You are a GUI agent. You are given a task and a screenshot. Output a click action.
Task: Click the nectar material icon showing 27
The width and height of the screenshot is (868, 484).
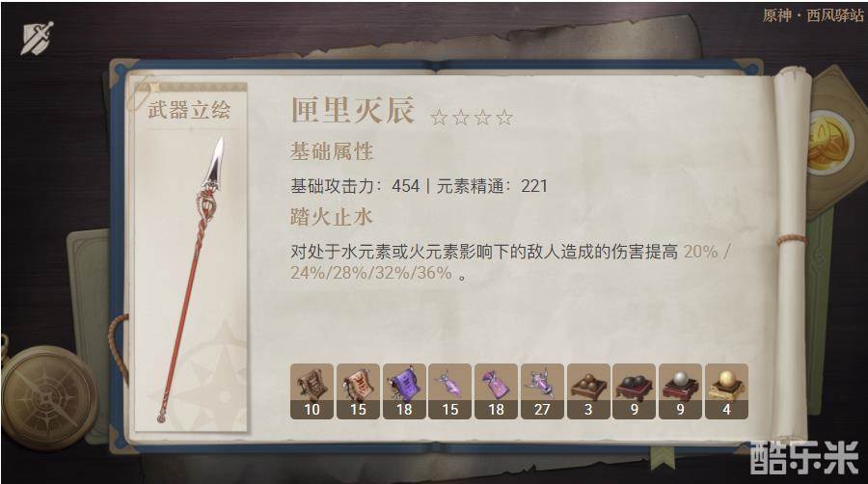click(542, 391)
